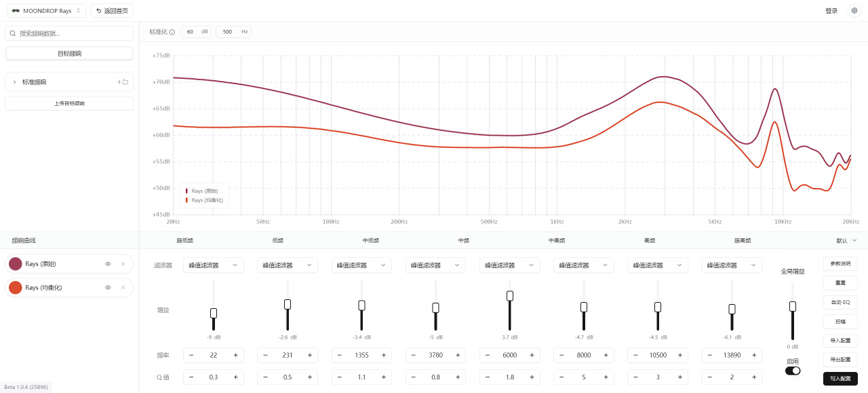Decrease Q value 3 with minus
868x393 pixels.
point(635,377)
